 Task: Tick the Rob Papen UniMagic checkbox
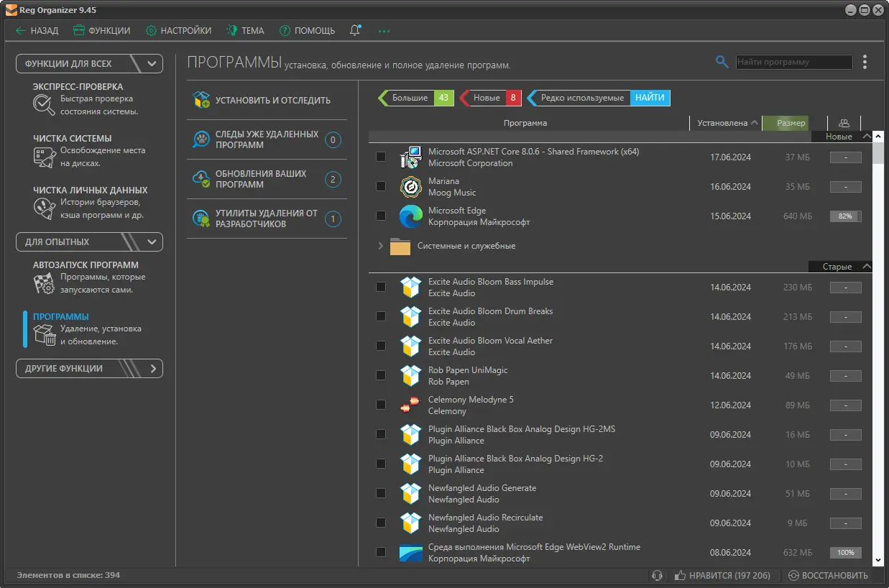coord(381,375)
